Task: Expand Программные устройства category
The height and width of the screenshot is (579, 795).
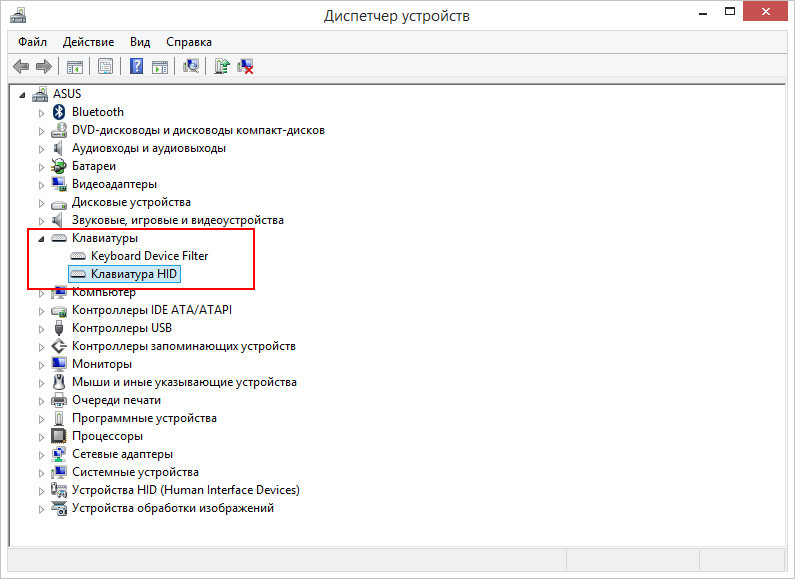Action: point(42,419)
